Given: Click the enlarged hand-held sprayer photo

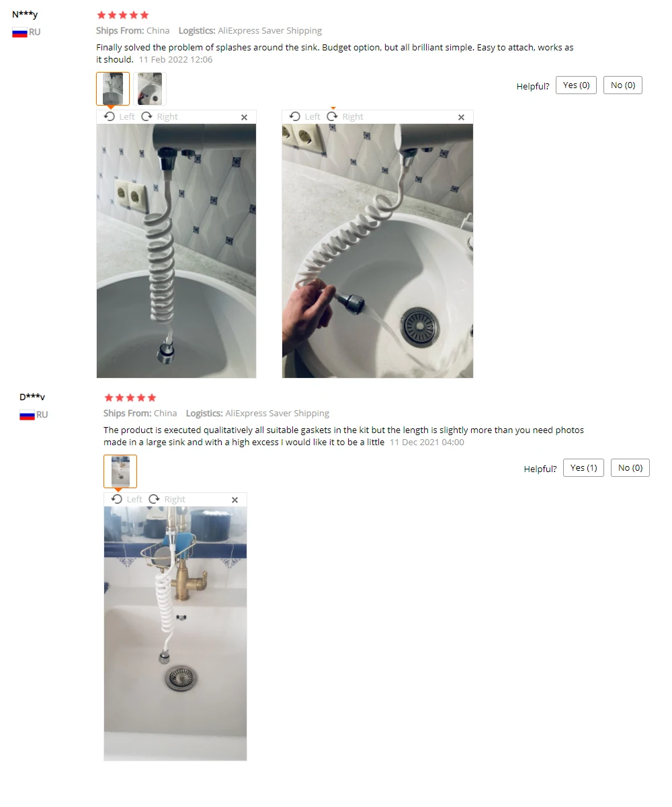Looking at the screenshot, I should (x=378, y=251).
